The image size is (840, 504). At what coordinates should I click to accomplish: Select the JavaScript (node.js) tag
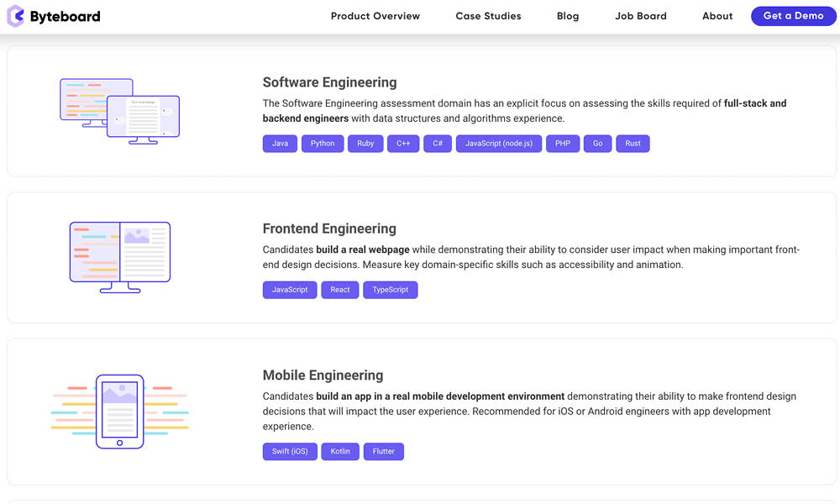click(x=499, y=143)
